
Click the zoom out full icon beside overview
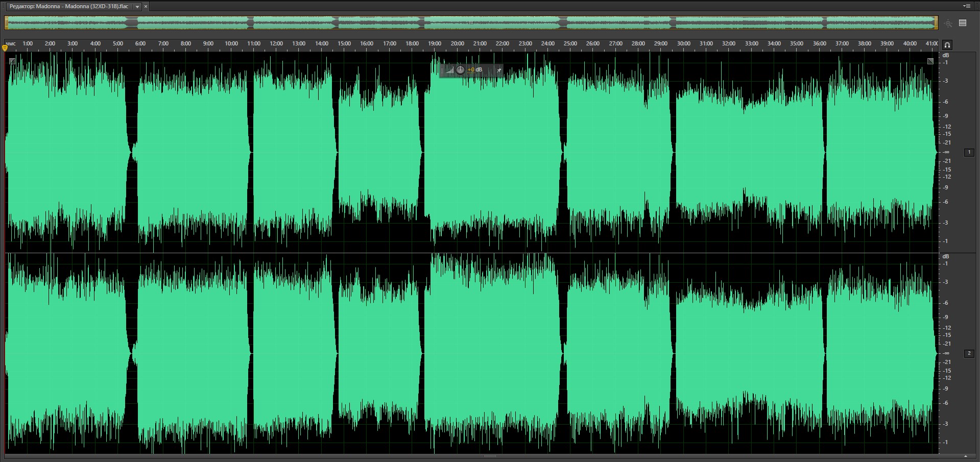(x=948, y=23)
